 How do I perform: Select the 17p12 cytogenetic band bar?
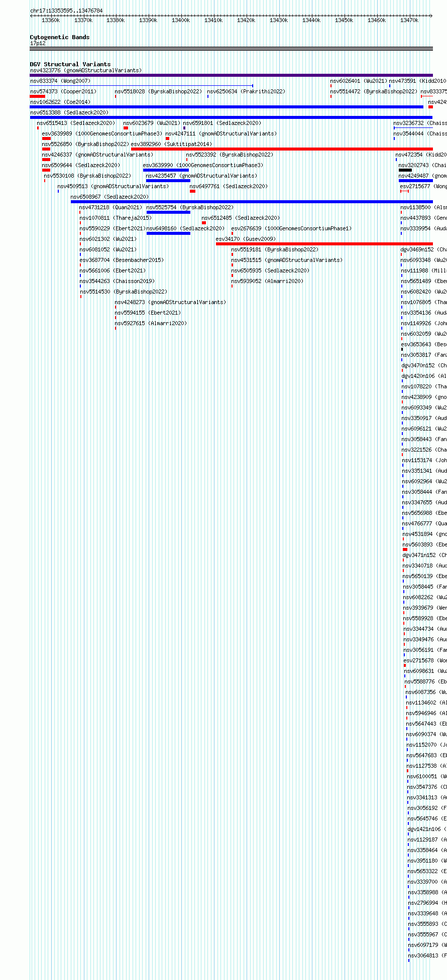pyautogui.click(x=231, y=49)
